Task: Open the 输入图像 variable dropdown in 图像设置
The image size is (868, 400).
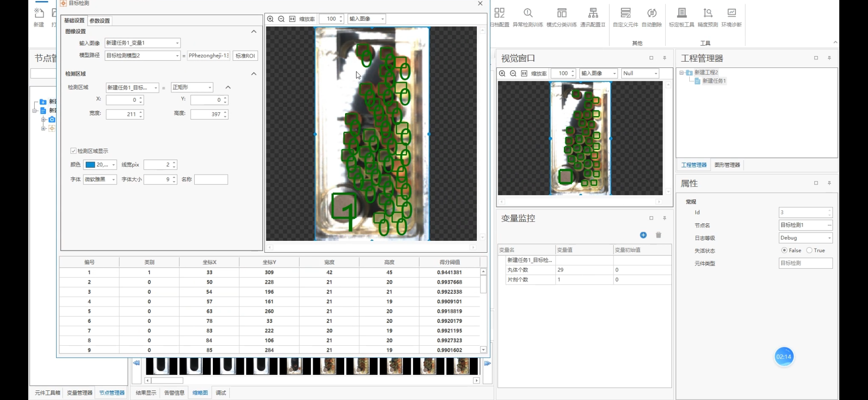Action: pyautogui.click(x=177, y=43)
